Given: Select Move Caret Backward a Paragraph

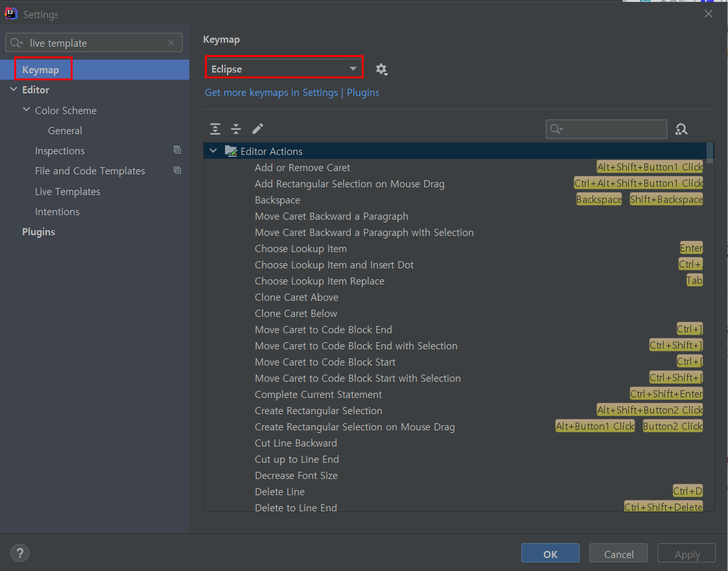Looking at the screenshot, I should click(331, 216).
